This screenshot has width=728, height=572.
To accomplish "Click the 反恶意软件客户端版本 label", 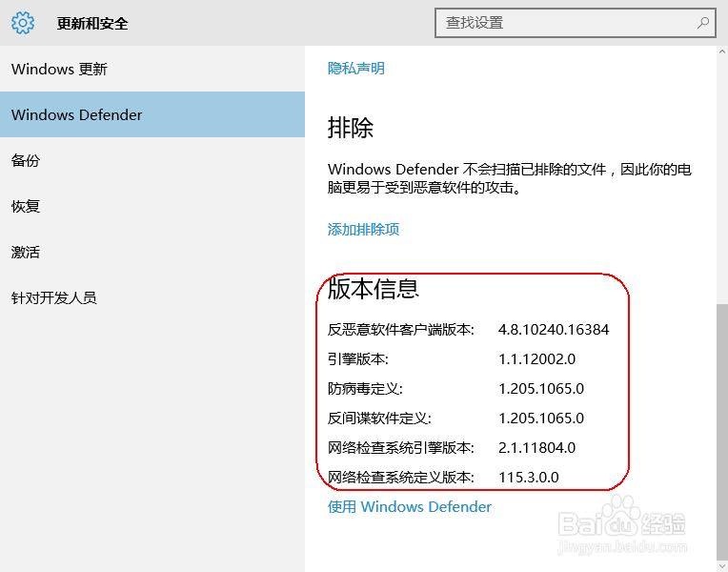I will pos(400,330).
